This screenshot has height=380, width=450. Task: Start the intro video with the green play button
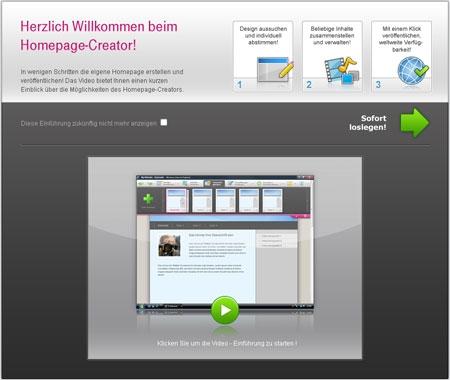(x=225, y=310)
